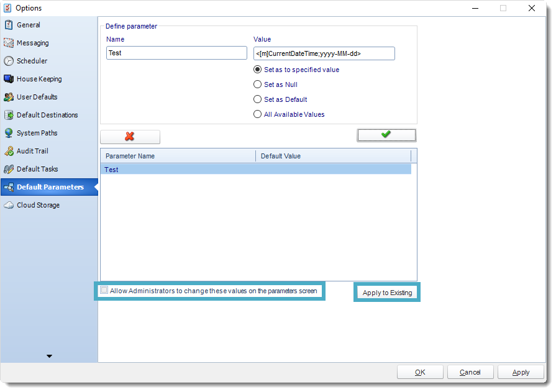This screenshot has width=556, height=392.
Task: Choose 'All Available Values' radio button
Action: (x=257, y=114)
